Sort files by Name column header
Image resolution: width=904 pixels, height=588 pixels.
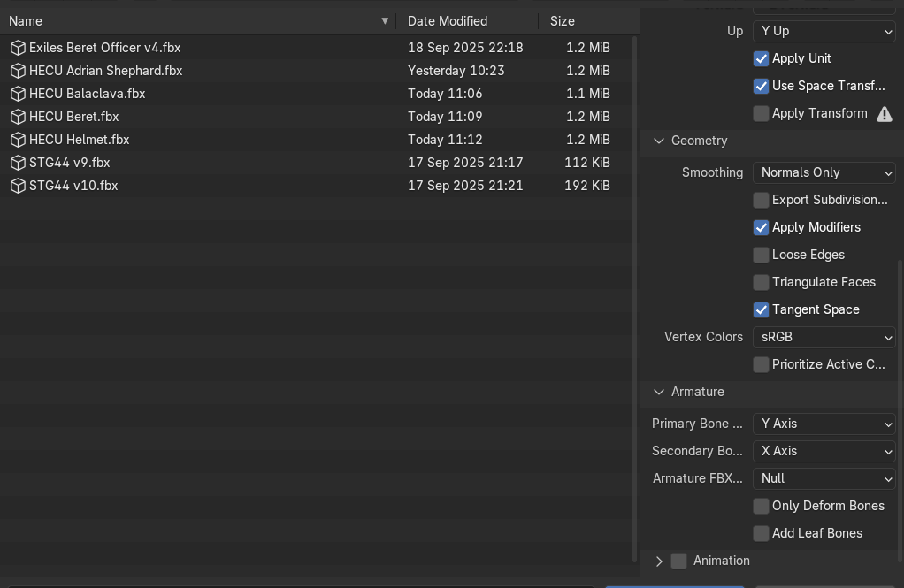pyautogui.click(x=198, y=21)
